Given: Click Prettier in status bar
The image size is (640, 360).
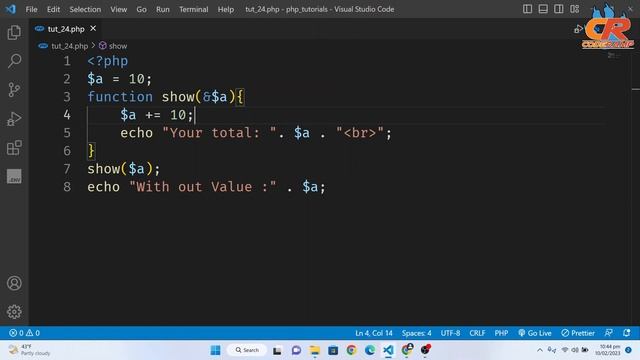Looking at the screenshot, I should [578, 333].
